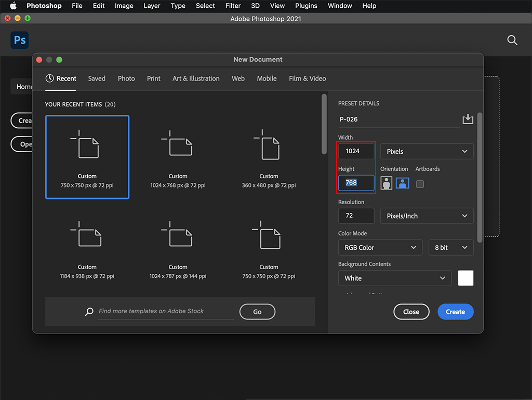Open the Filter menu
The image size is (532, 400).
tap(233, 6)
